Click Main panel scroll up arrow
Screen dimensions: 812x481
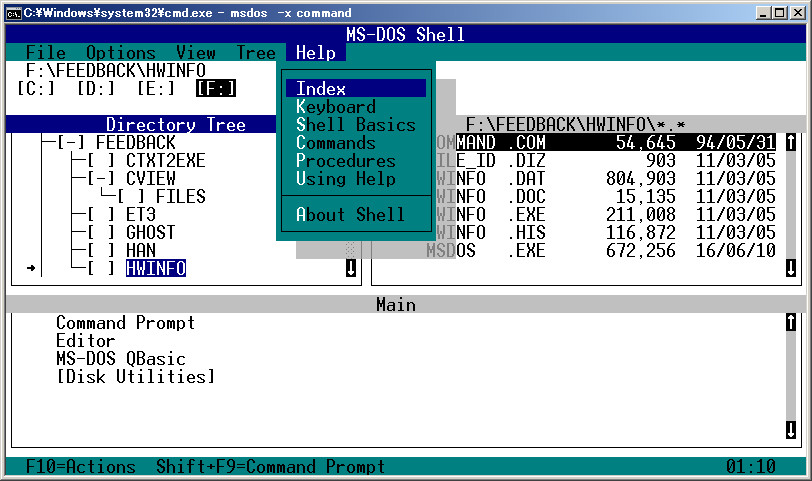(790, 323)
